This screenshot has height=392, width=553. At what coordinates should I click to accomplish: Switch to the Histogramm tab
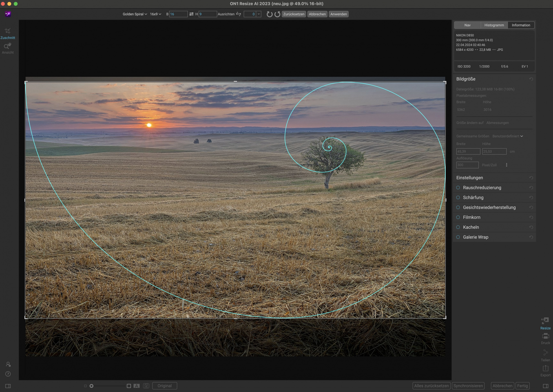click(494, 25)
